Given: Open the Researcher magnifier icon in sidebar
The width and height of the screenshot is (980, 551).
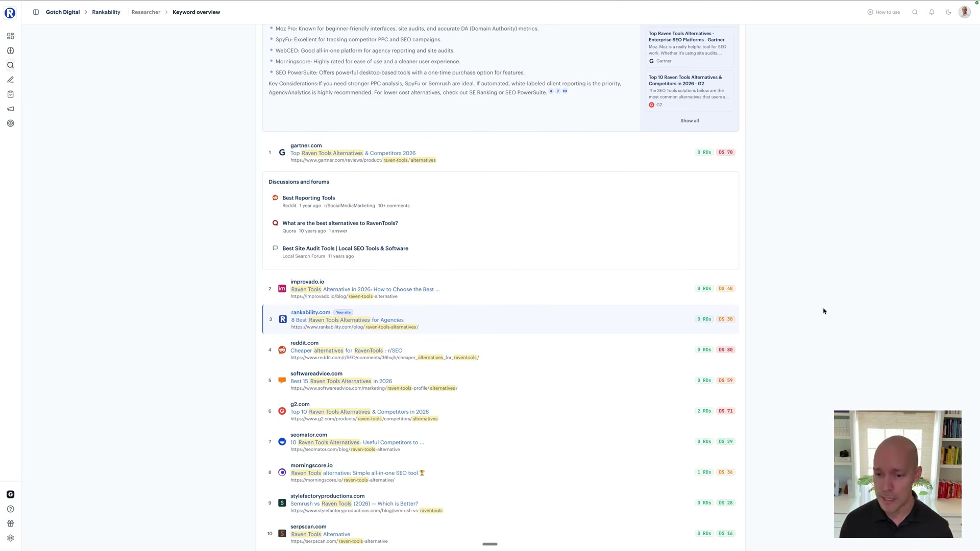Looking at the screenshot, I should (10, 65).
